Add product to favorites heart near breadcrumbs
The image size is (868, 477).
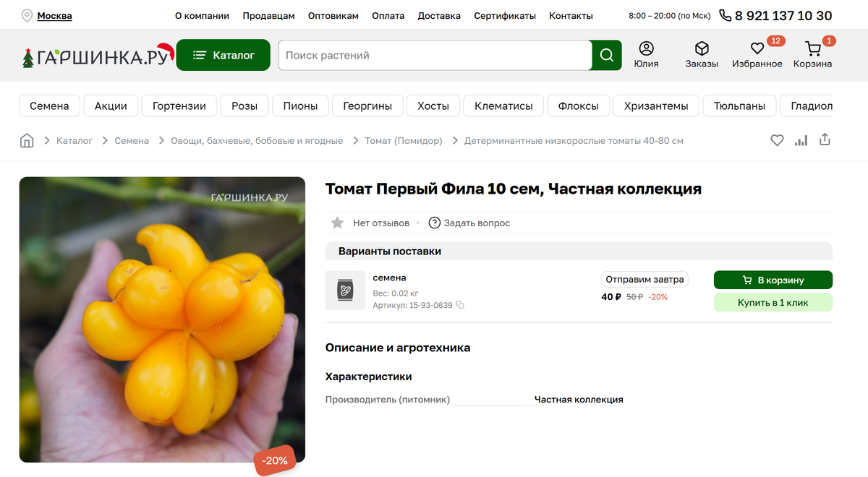pyautogui.click(x=777, y=140)
